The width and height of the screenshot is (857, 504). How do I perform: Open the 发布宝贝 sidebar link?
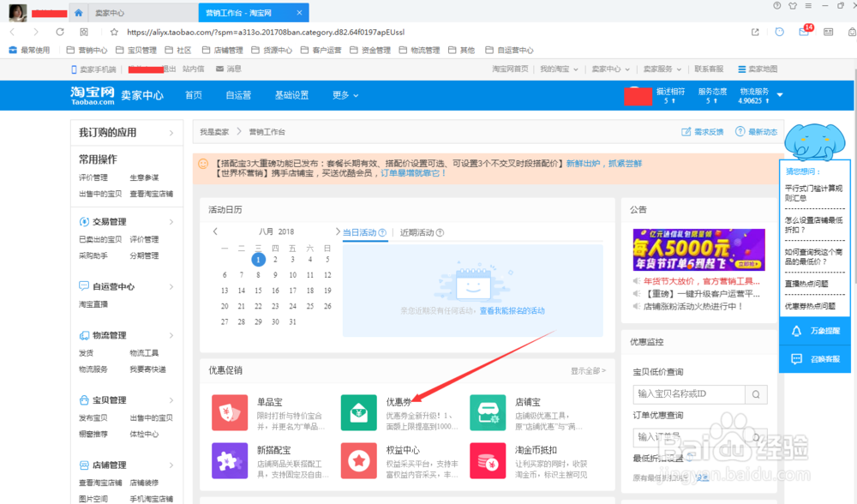pos(93,417)
